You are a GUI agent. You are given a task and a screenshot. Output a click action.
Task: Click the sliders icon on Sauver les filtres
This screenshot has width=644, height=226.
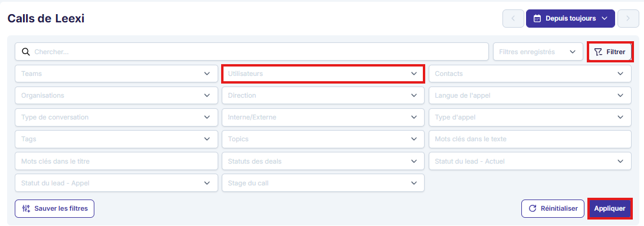tap(27, 208)
